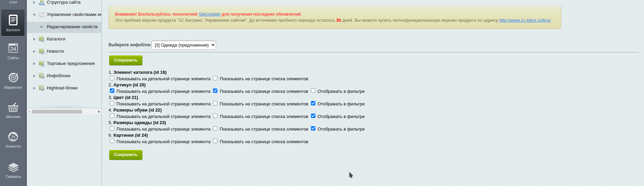Enable list page display for Элемент каталога

click(x=215, y=78)
